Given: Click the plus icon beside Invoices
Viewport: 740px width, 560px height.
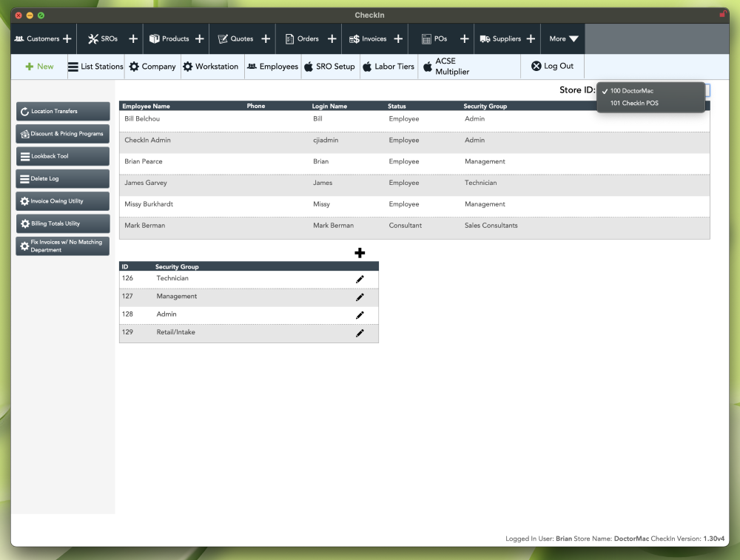Looking at the screenshot, I should click(x=398, y=38).
